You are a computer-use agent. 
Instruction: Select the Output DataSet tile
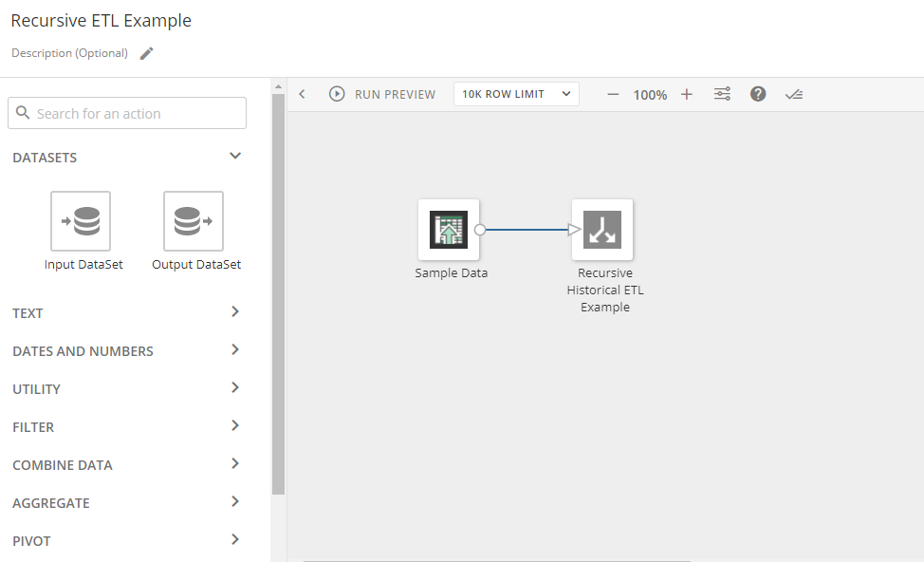click(x=194, y=221)
